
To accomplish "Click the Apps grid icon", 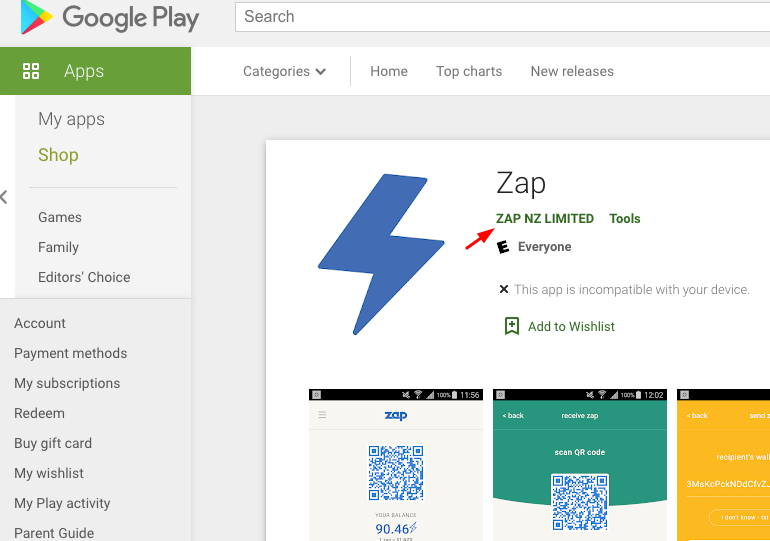I will pyautogui.click(x=31, y=71).
